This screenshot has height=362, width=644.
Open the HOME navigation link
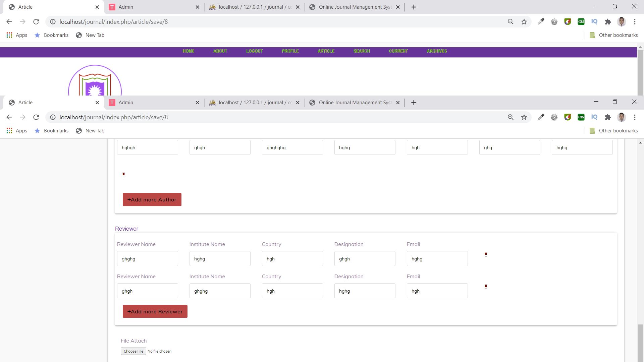[189, 51]
